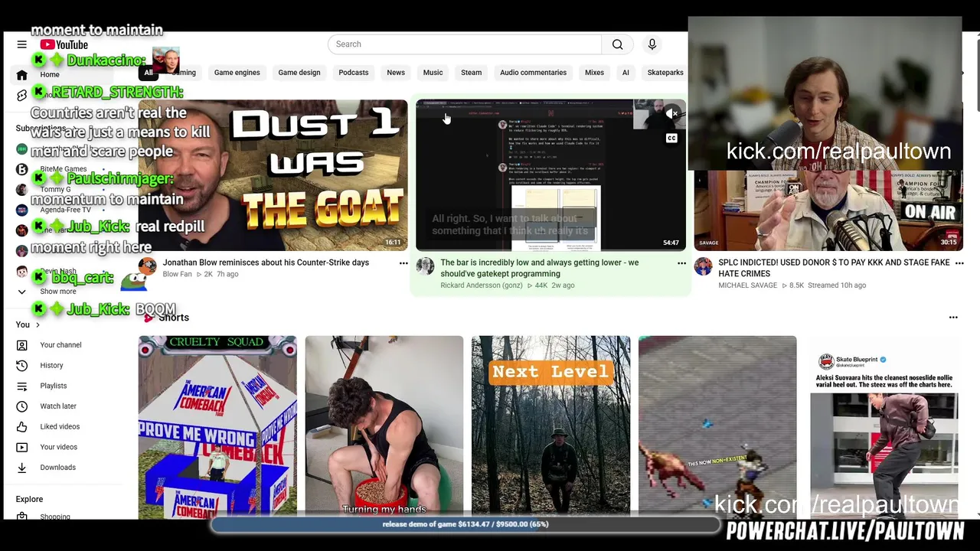Unmute the preview playing video
This screenshot has height=551, width=980.
pos(671,114)
